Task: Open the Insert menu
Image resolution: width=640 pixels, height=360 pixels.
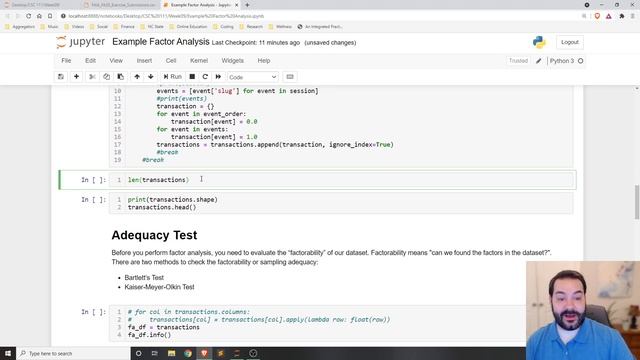Action: pos(144,60)
